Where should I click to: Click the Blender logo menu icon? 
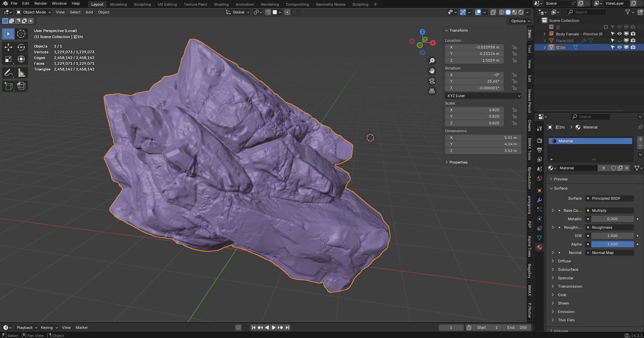(x=4, y=4)
